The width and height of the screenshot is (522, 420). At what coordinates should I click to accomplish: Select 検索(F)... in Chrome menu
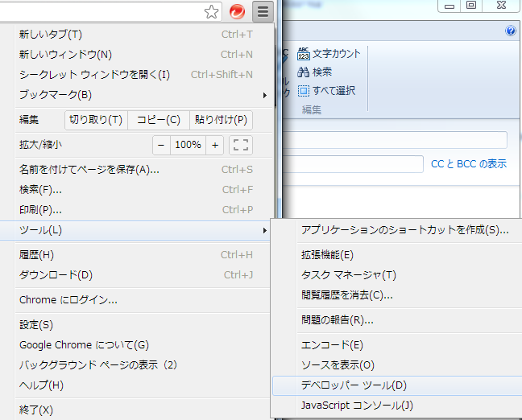[143, 190]
